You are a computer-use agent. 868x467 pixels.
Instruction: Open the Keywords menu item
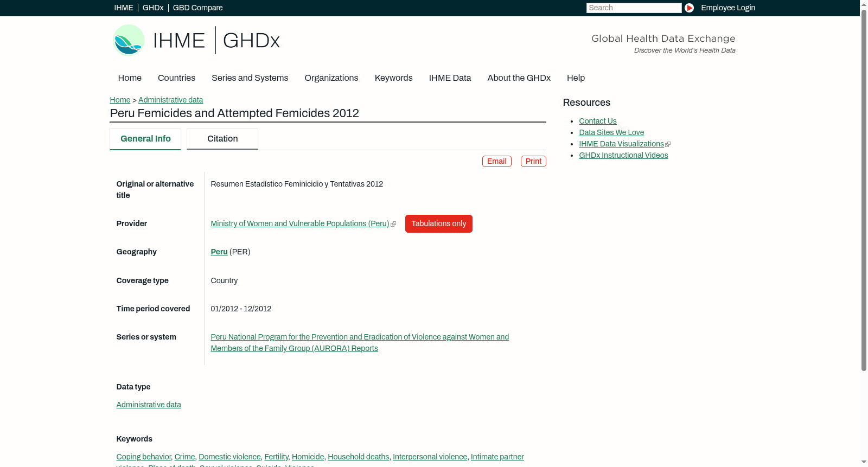[x=393, y=78]
